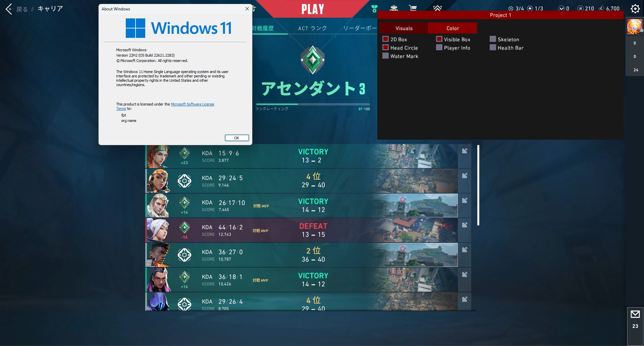Click the Project 1 title bar

point(500,15)
